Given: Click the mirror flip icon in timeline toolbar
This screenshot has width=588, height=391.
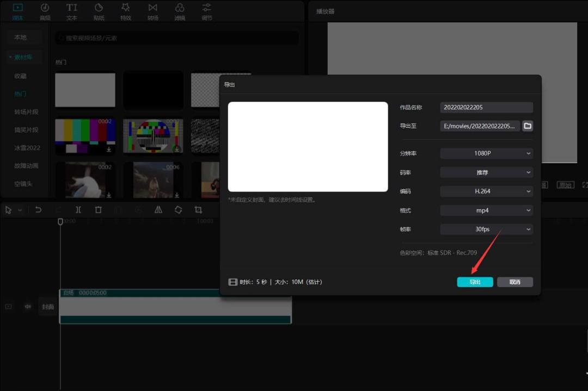Looking at the screenshot, I should point(158,210).
